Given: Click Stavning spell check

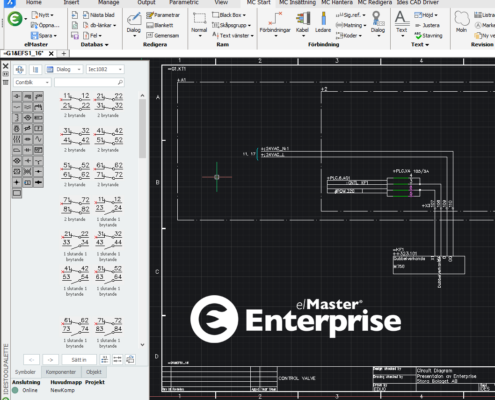Looking at the screenshot, I should [x=428, y=35].
